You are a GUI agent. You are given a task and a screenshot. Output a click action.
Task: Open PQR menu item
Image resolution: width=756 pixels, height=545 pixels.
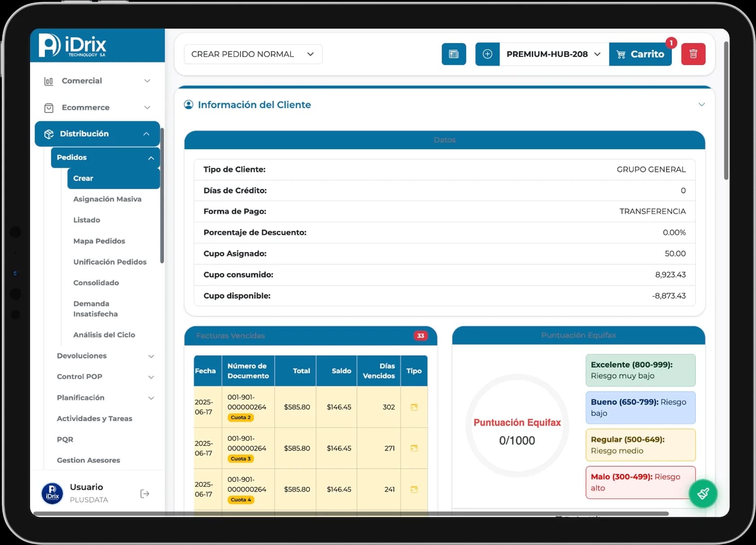click(65, 440)
